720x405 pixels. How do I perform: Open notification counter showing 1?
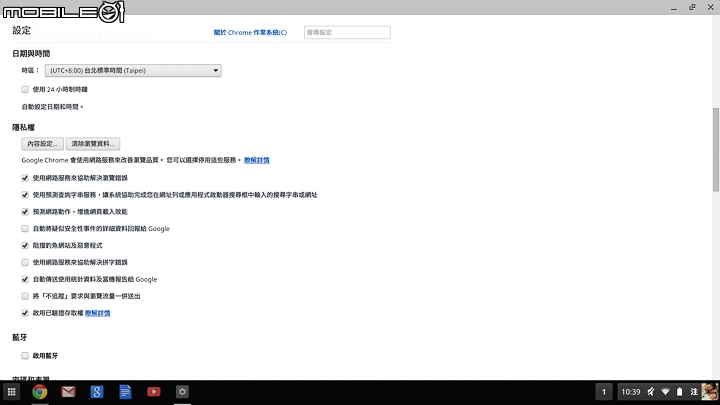604,392
